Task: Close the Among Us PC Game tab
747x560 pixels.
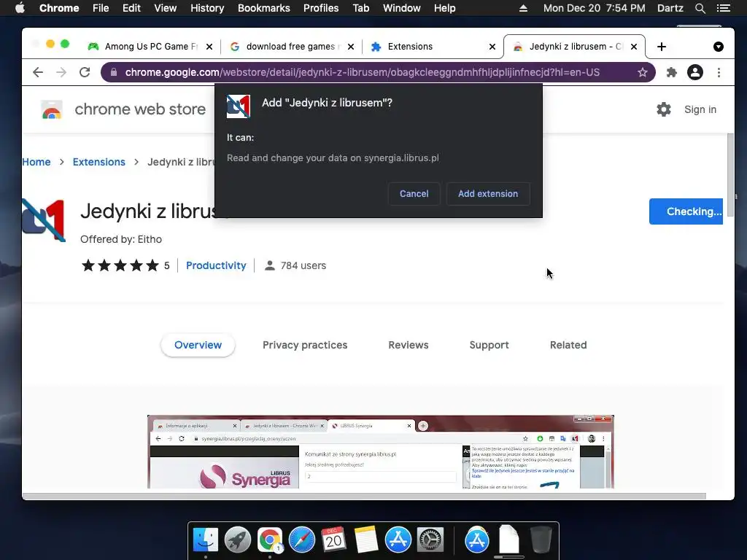Action: click(x=209, y=47)
